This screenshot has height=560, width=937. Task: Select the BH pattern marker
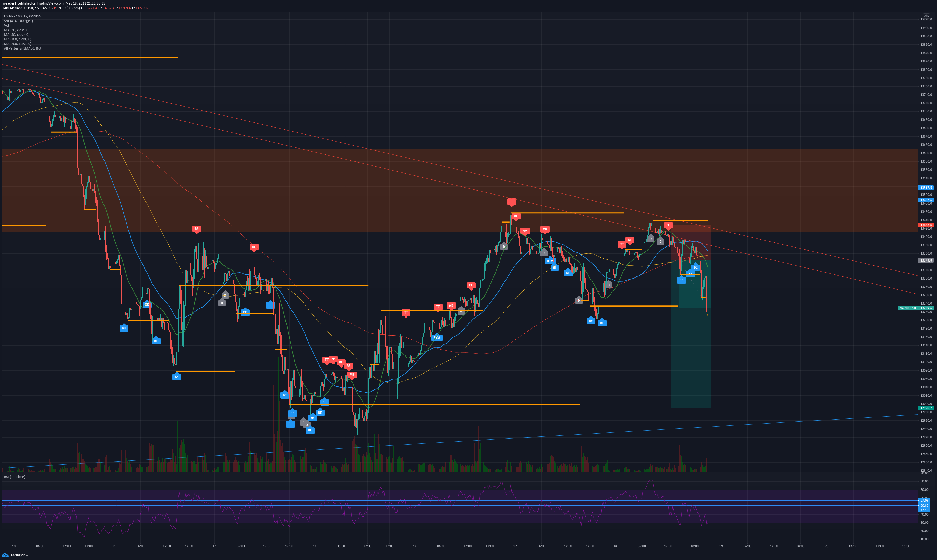[124, 328]
